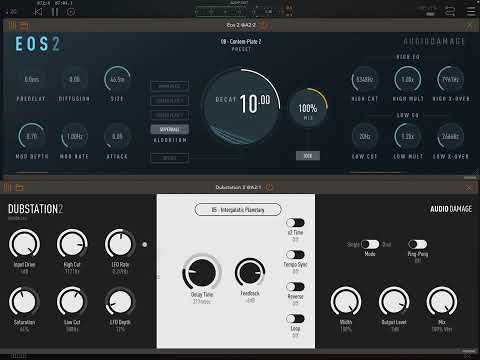
Task: Click the Eos 2 High Cut knob
Action: (x=365, y=79)
